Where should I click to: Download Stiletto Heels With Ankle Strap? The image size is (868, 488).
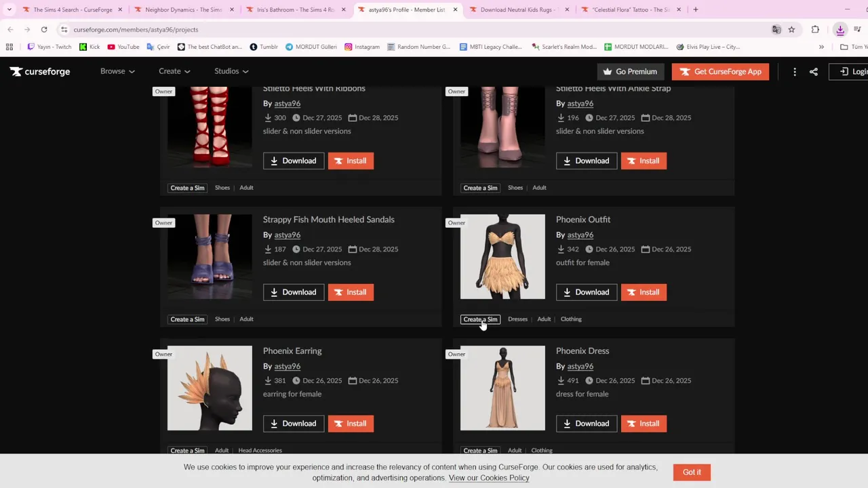coord(587,161)
